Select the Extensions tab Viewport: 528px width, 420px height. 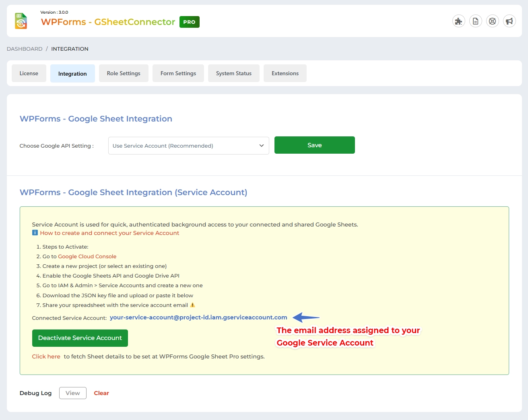coord(285,73)
